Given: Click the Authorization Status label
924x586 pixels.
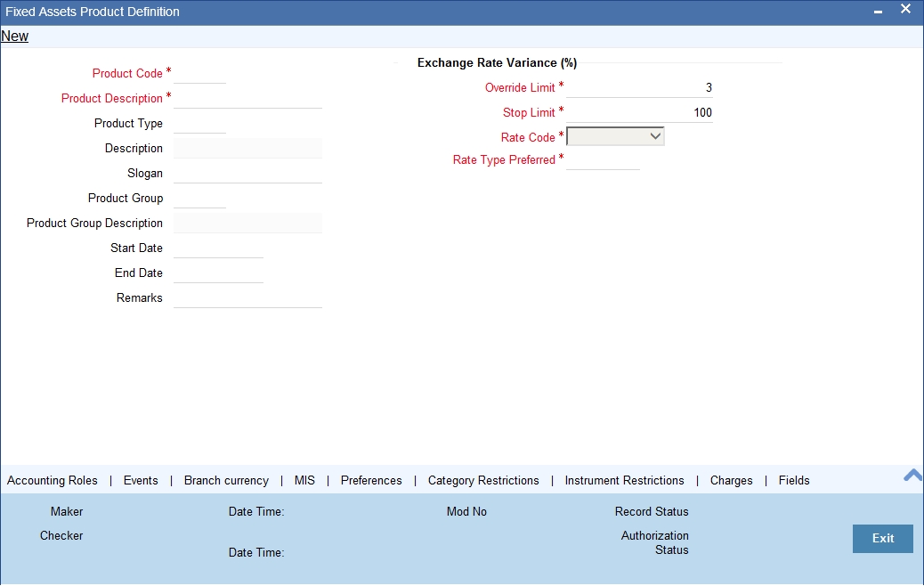Looking at the screenshot, I should pyautogui.click(x=654, y=543).
